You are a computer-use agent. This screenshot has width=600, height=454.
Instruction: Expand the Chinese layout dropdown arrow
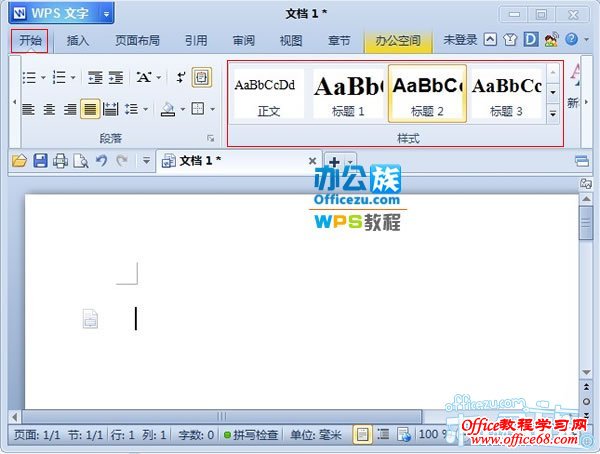(159, 78)
